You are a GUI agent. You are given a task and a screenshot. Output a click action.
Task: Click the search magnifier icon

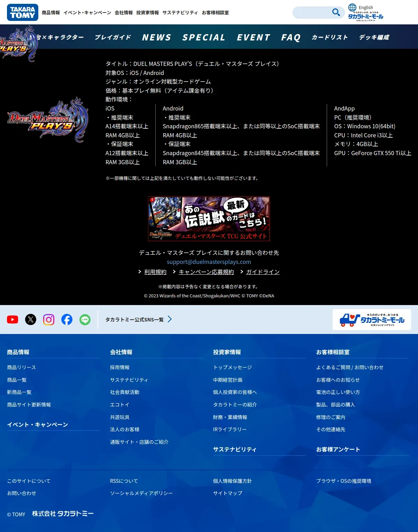[x=336, y=12]
